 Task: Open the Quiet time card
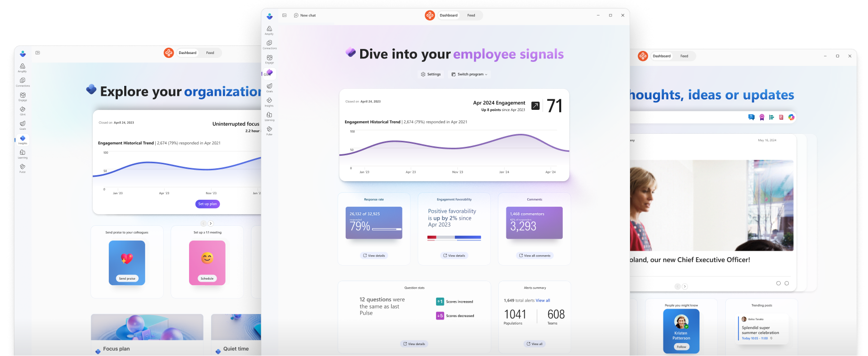tap(236, 335)
